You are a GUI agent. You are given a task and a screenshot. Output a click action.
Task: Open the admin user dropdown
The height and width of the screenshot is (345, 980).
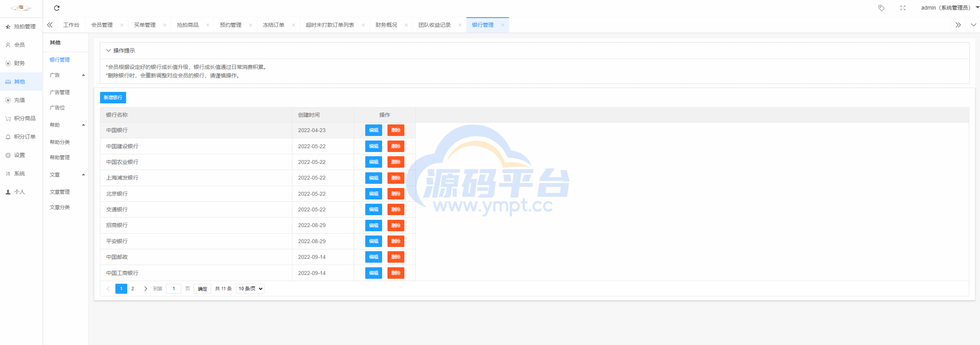coord(950,8)
